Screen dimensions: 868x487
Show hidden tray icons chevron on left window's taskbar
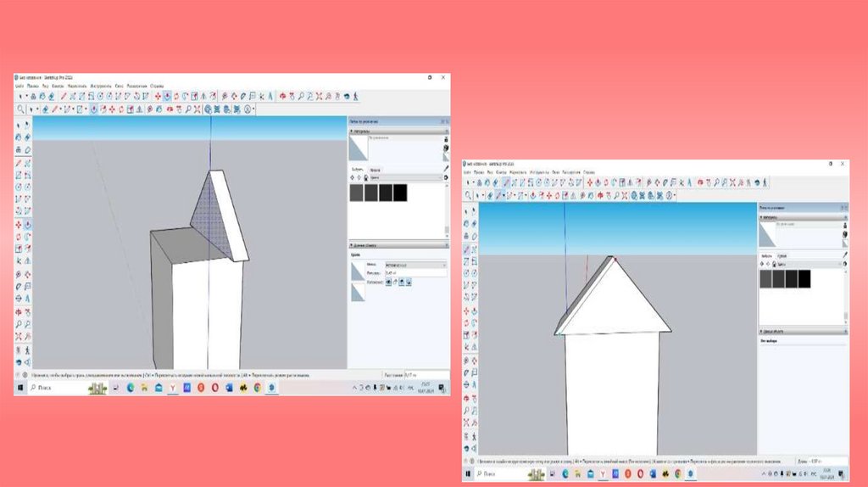[354, 389]
